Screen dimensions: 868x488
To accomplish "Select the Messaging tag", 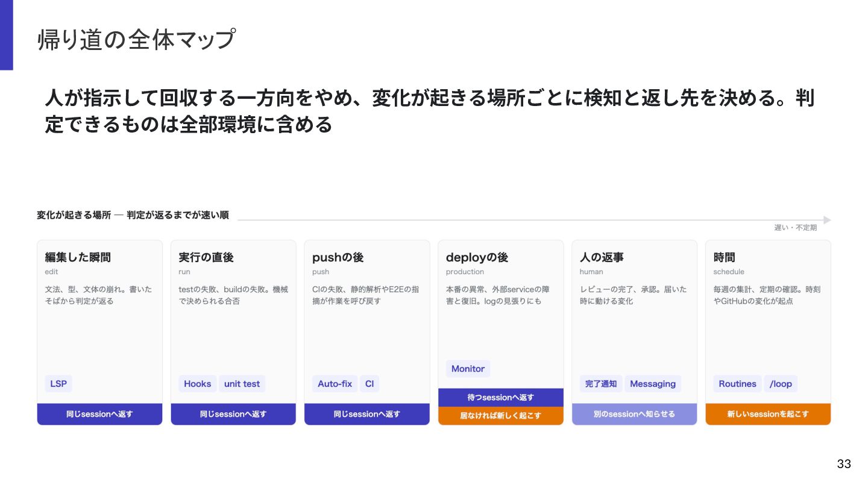I will coord(653,384).
